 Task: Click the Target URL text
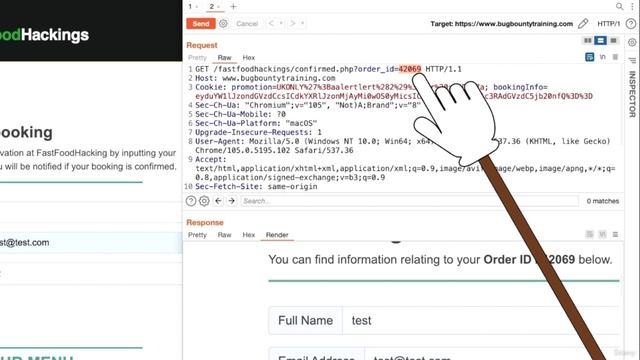coord(501,24)
